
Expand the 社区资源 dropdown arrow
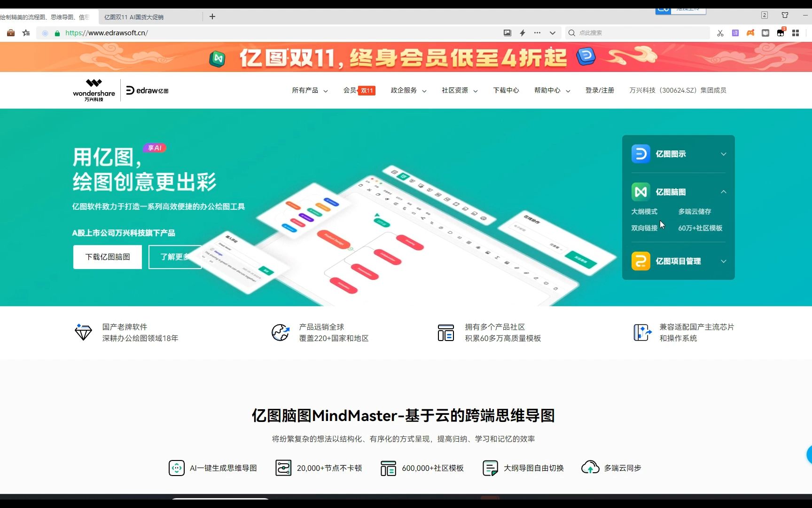click(476, 91)
